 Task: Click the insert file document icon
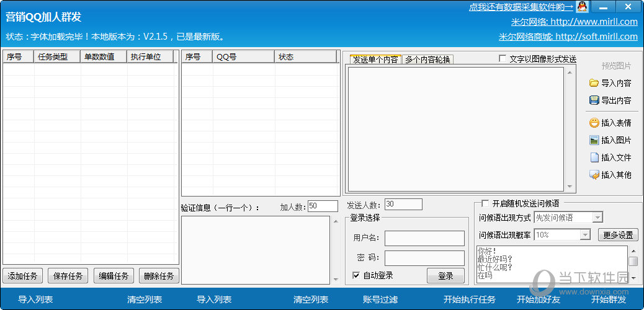(594, 157)
